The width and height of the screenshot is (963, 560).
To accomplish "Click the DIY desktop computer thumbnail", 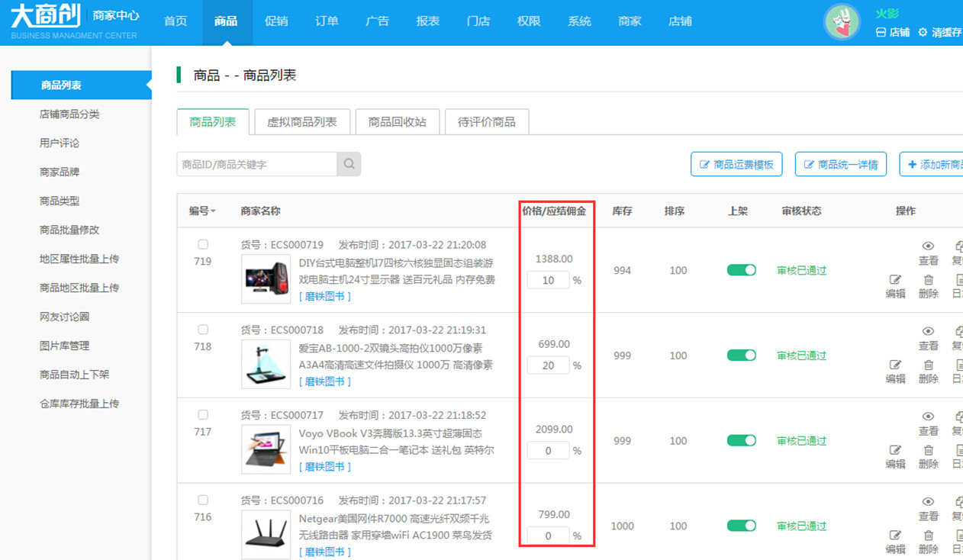I will [266, 279].
